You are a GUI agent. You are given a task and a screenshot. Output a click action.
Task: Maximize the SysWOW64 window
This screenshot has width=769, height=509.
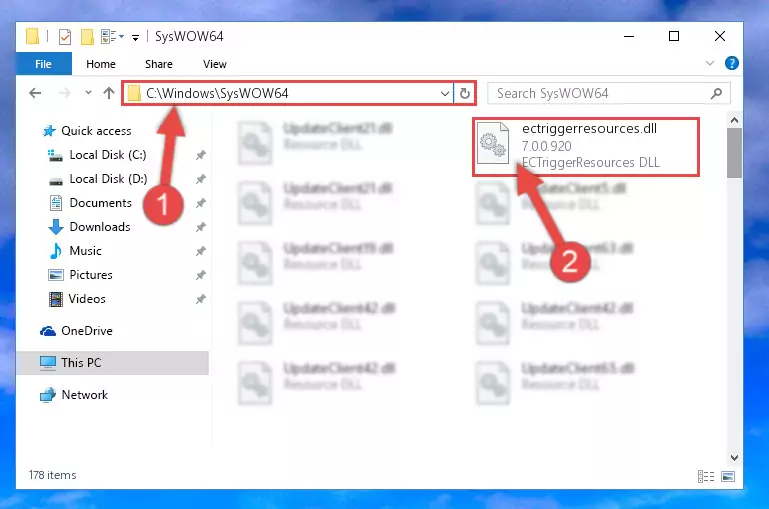click(674, 36)
